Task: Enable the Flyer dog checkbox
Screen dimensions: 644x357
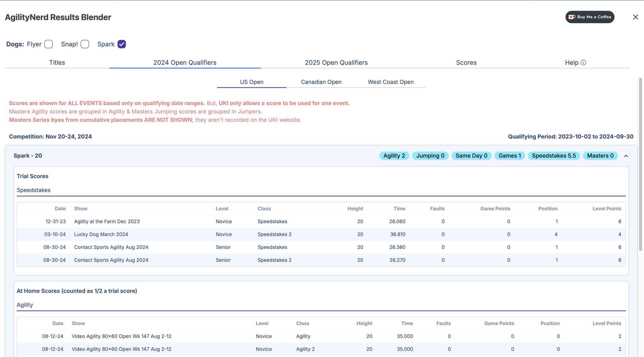Action: pyautogui.click(x=49, y=44)
